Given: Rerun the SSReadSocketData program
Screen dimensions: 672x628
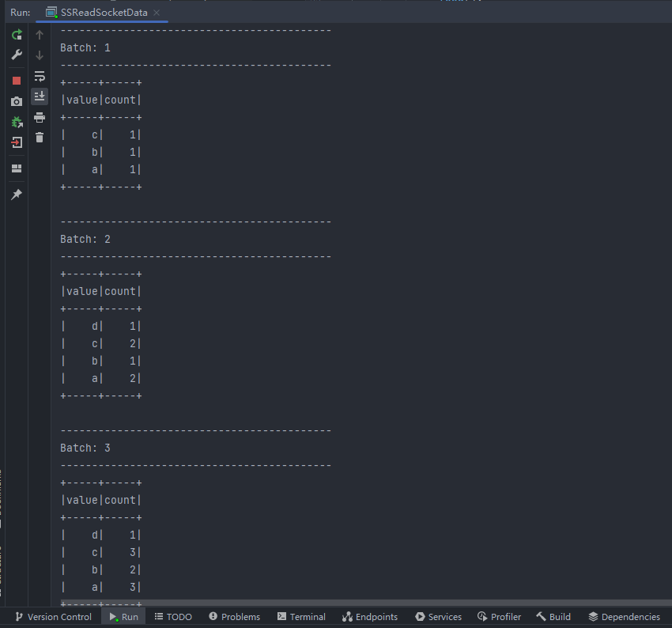Looking at the screenshot, I should coord(17,35).
